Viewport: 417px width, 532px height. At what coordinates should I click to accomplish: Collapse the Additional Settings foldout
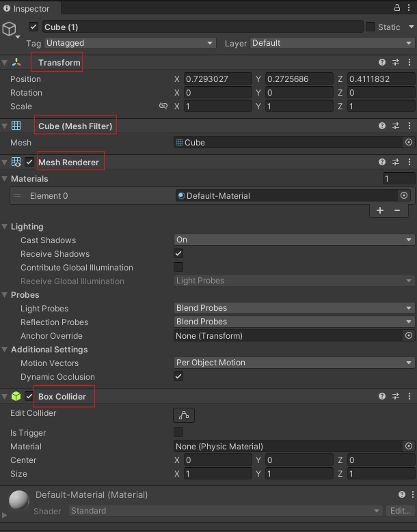click(x=4, y=349)
